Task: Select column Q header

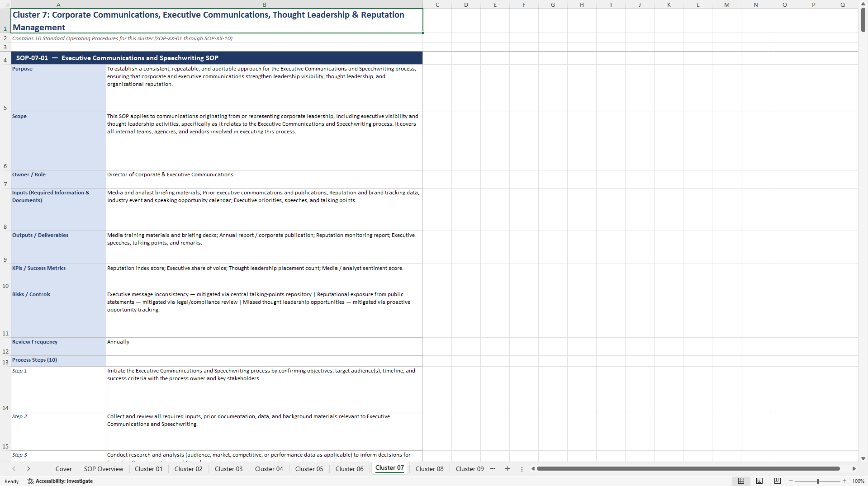Action: click(x=842, y=5)
